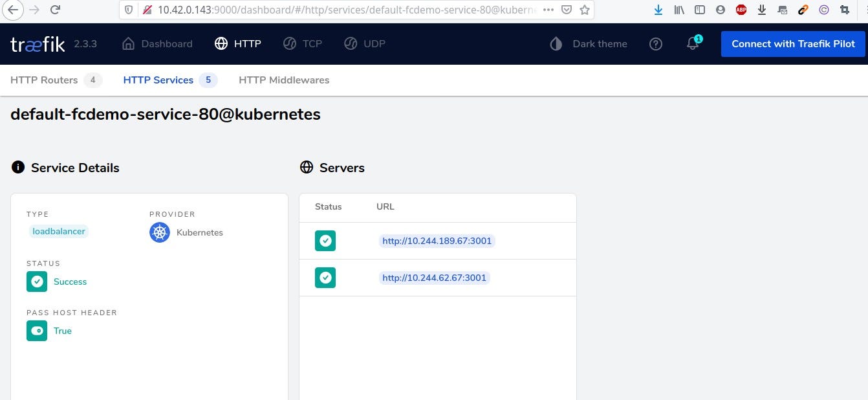The height and width of the screenshot is (400, 868).
Task: Go back in browser history
Action: [x=14, y=10]
